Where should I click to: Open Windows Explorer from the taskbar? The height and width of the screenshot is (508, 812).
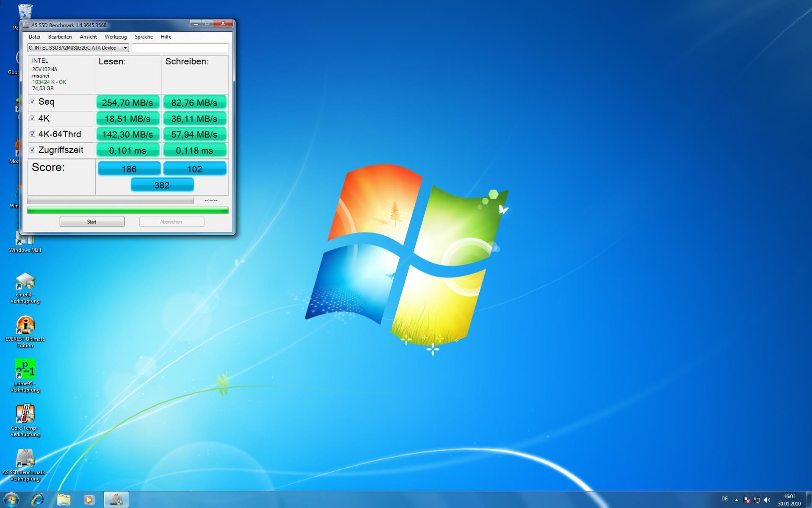coord(64,500)
